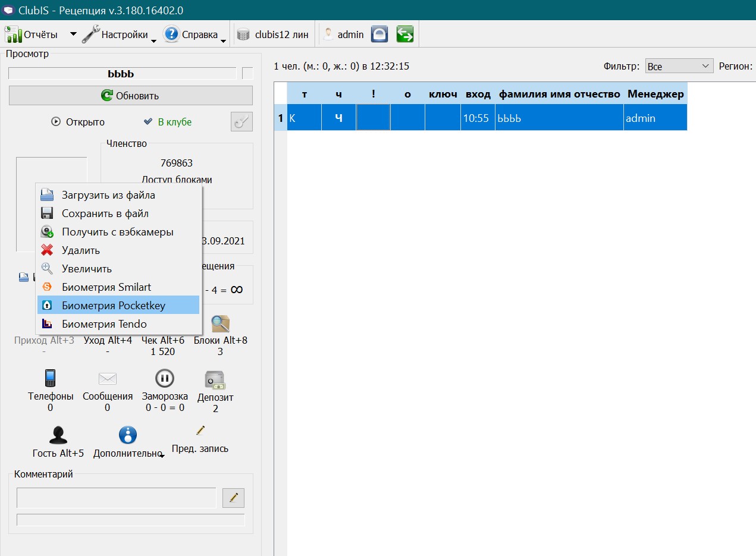756x556 pixels.
Task: Open the Справка help button
Action: tap(192, 34)
